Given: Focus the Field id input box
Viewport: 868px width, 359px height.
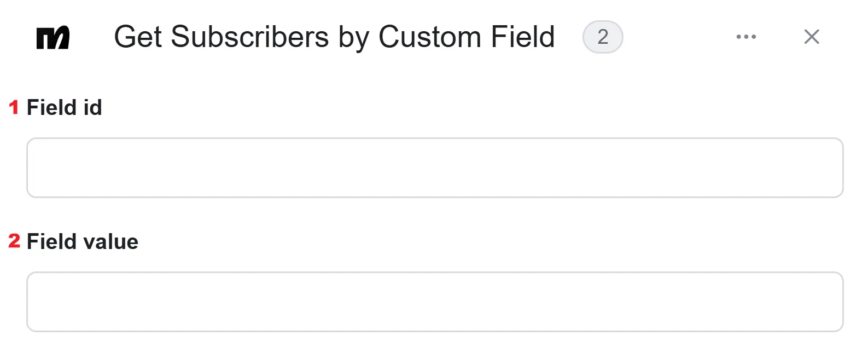Looking at the screenshot, I should click(x=435, y=167).
